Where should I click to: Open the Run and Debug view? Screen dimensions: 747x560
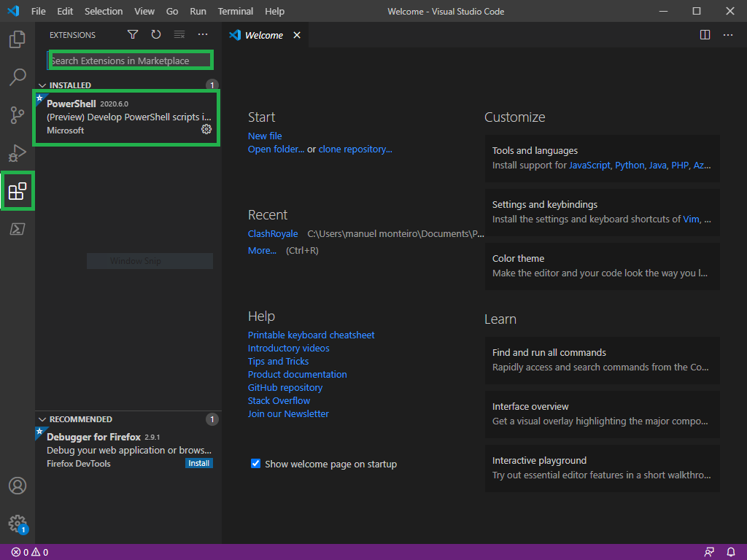[18, 153]
